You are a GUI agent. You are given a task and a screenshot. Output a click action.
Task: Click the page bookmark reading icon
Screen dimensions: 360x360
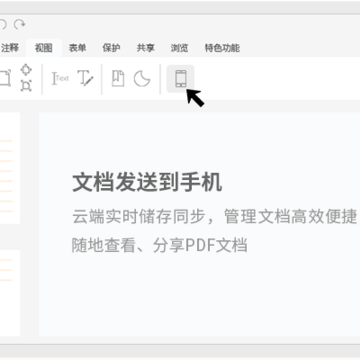118,79
